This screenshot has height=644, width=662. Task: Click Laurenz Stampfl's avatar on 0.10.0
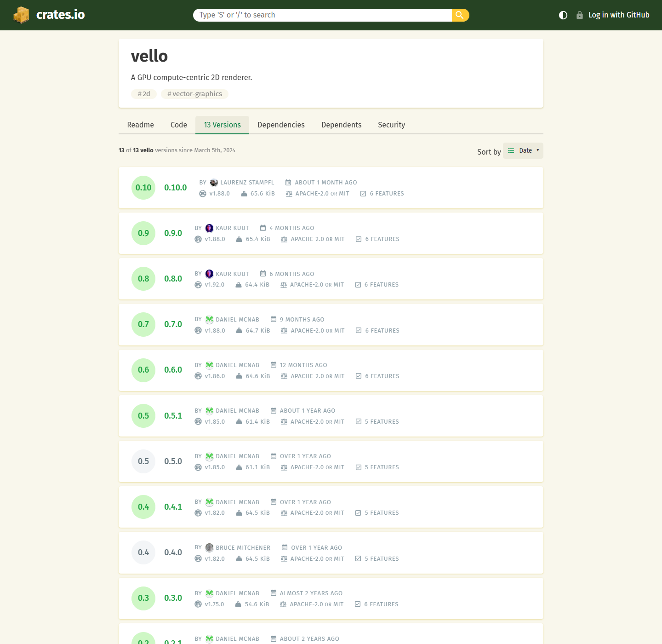point(214,183)
